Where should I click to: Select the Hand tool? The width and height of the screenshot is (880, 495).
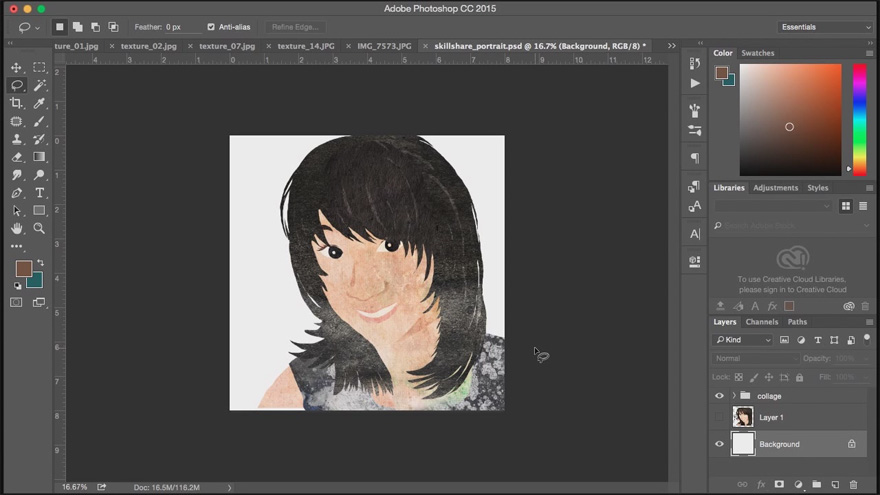point(16,228)
